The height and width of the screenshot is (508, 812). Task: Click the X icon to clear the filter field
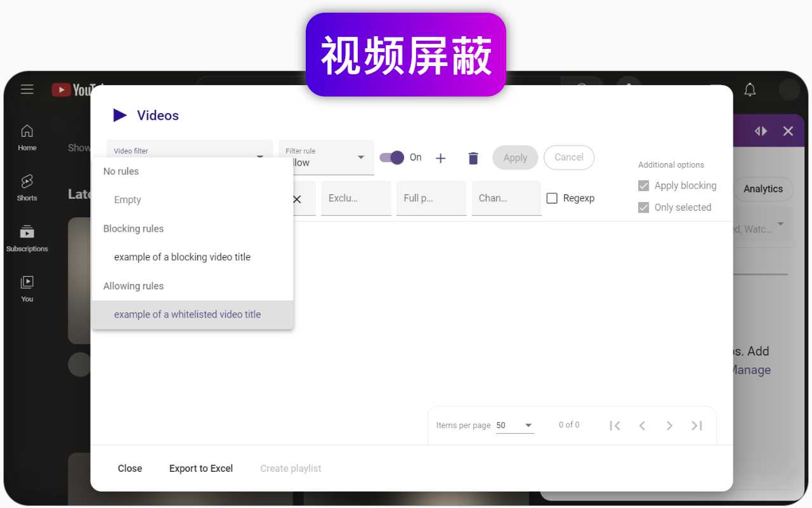click(x=296, y=199)
